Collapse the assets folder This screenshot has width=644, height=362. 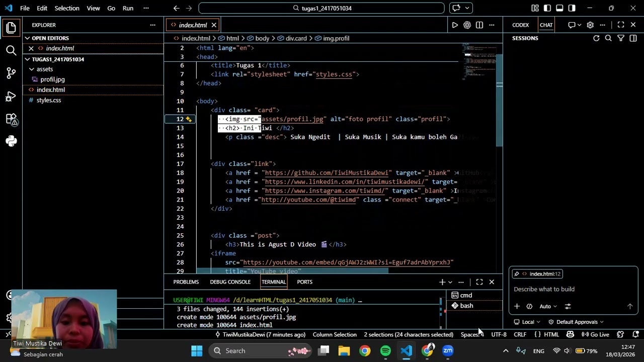(32, 69)
